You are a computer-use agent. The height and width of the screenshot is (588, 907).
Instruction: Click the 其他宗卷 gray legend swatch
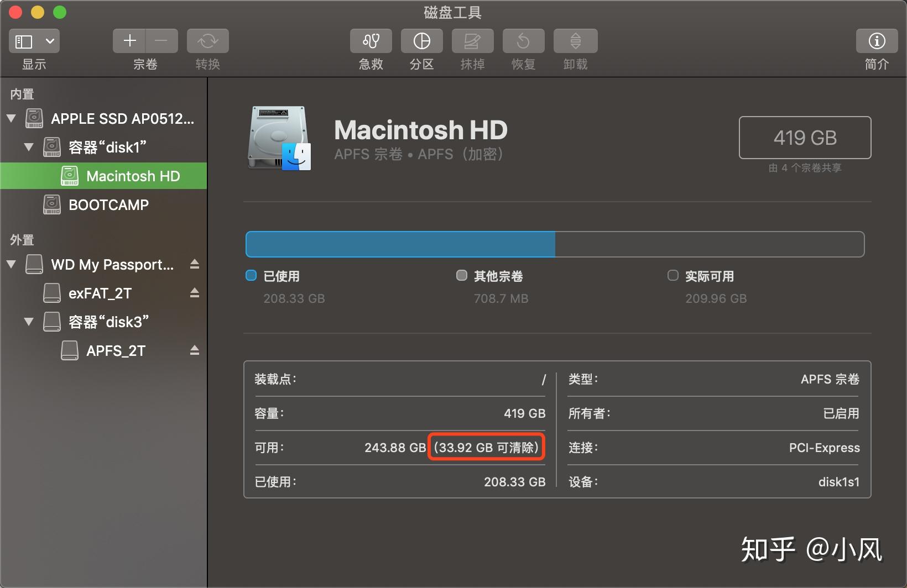[x=462, y=275]
